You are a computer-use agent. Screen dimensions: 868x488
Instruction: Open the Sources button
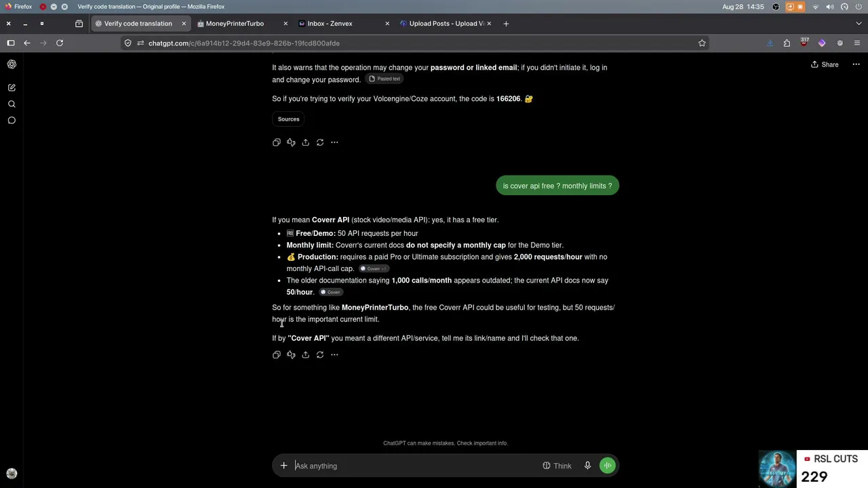click(288, 119)
